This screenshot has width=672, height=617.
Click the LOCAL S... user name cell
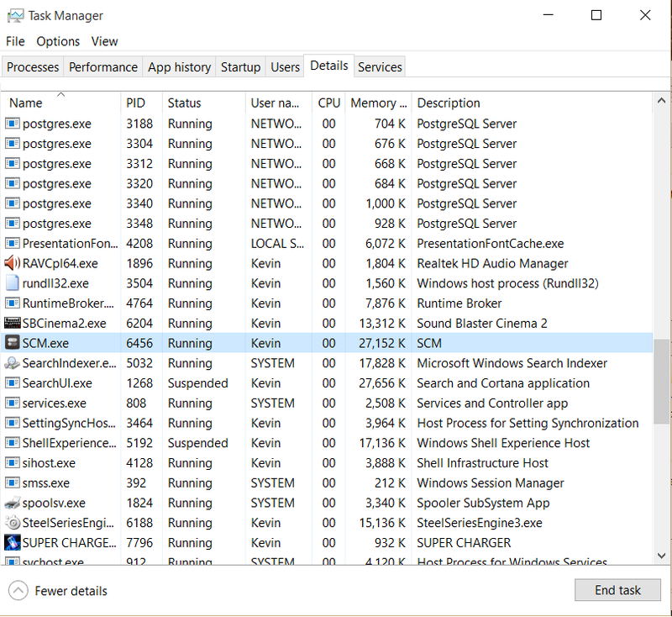277,244
